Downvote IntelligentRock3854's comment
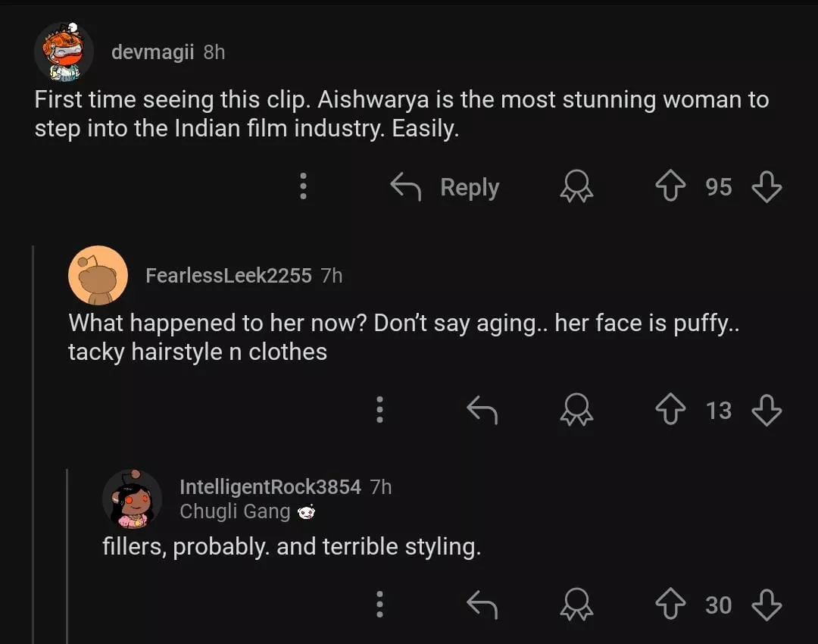The width and height of the screenshot is (818, 644). pyautogui.click(x=766, y=605)
